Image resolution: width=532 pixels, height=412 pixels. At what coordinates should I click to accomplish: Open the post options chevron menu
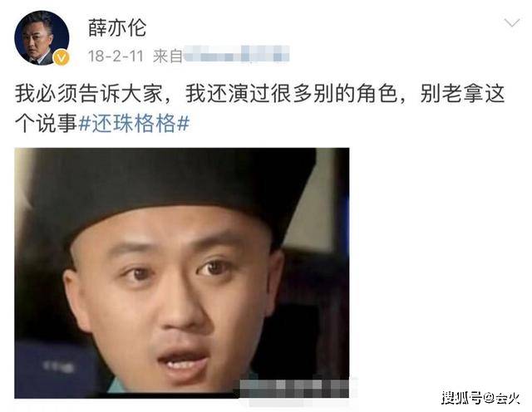click(x=512, y=23)
